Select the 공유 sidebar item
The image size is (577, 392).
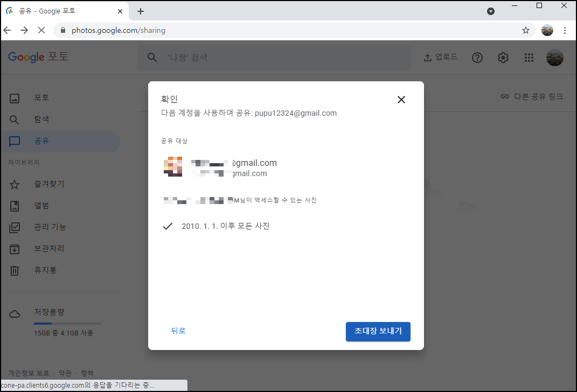[60, 141]
